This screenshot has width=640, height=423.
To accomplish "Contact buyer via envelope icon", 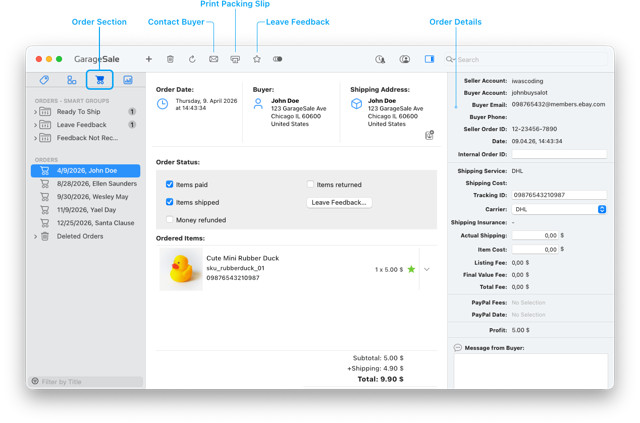I will (x=213, y=59).
